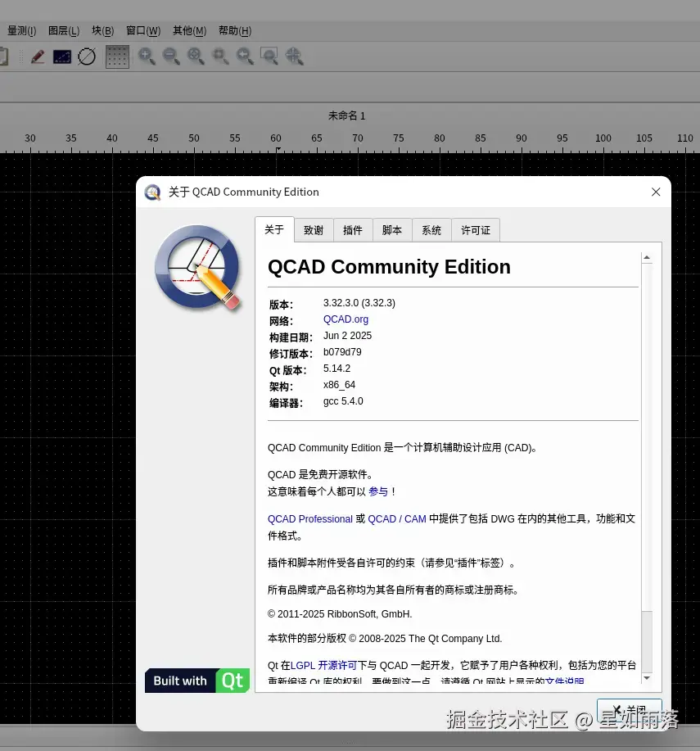Open the QCAD.org link
This screenshot has height=751, width=700.
345,319
